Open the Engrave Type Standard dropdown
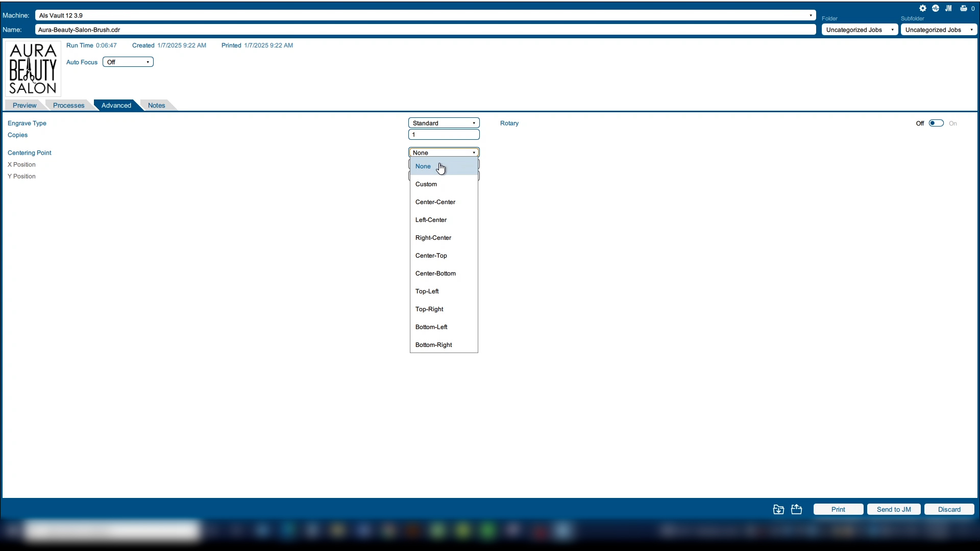Image resolution: width=980 pixels, height=551 pixels. (444, 123)
